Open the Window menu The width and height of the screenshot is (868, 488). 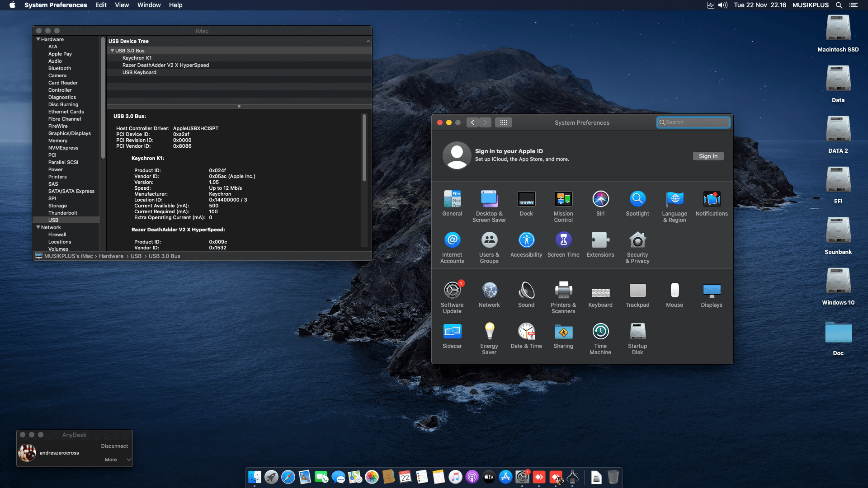point(149,5)
